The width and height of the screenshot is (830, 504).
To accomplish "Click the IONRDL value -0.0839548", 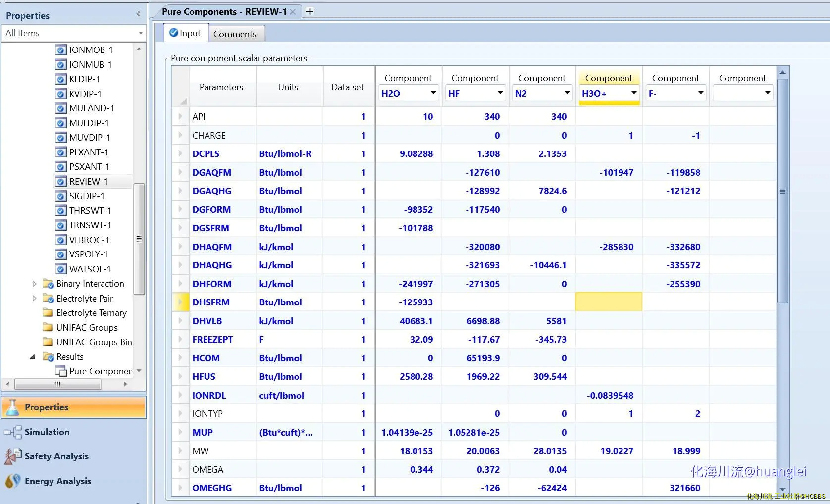I will pos(610,395).
